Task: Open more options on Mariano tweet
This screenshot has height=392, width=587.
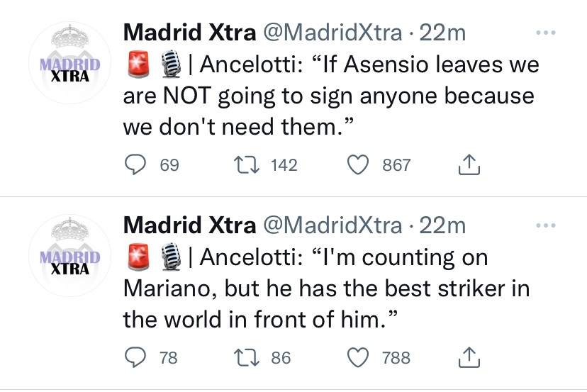Action: pyautogui.click(x=546, y=226)
